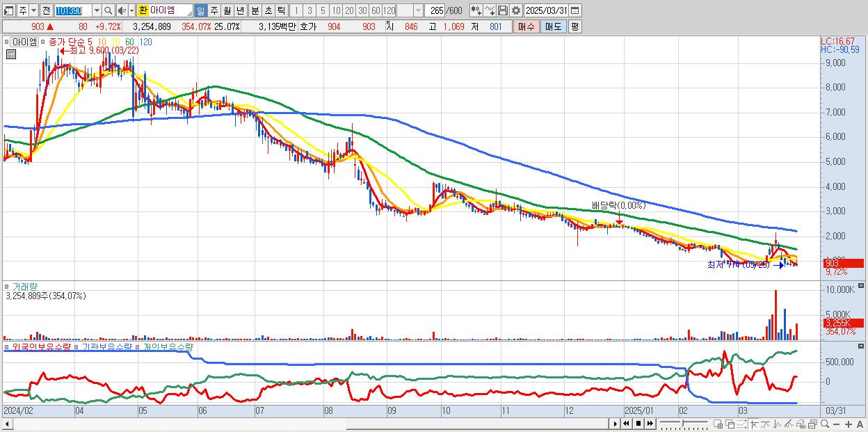Click the play button in the bottom toolbar
Screen dimensions: 868x432
pyautogui.click(x=616, y=424)
